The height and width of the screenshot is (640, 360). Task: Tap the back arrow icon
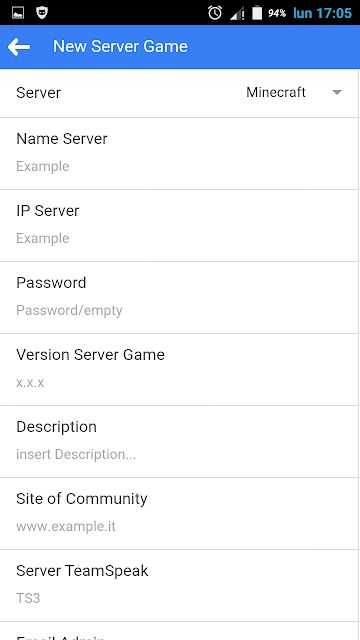[19, 47]
